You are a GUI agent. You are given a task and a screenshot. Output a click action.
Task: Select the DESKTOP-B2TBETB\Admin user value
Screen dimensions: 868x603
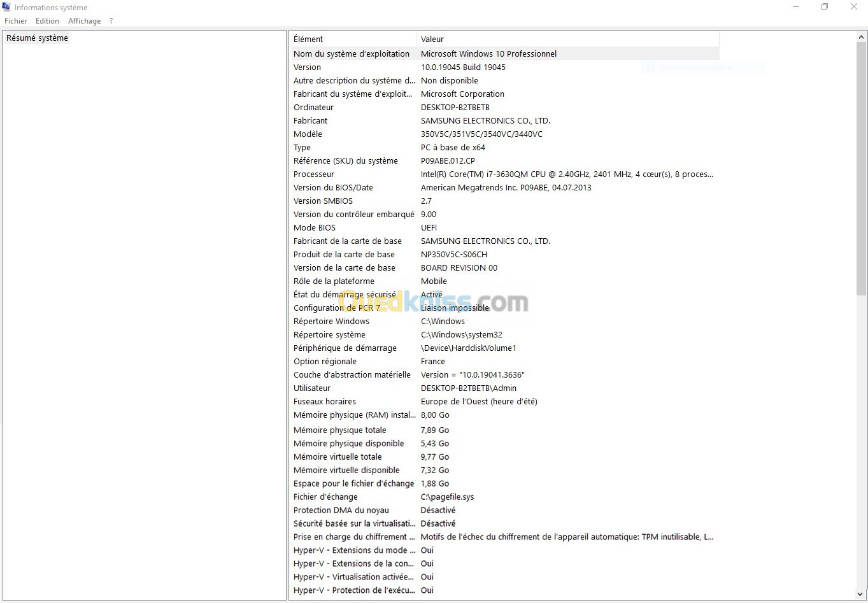click(469, 388)
